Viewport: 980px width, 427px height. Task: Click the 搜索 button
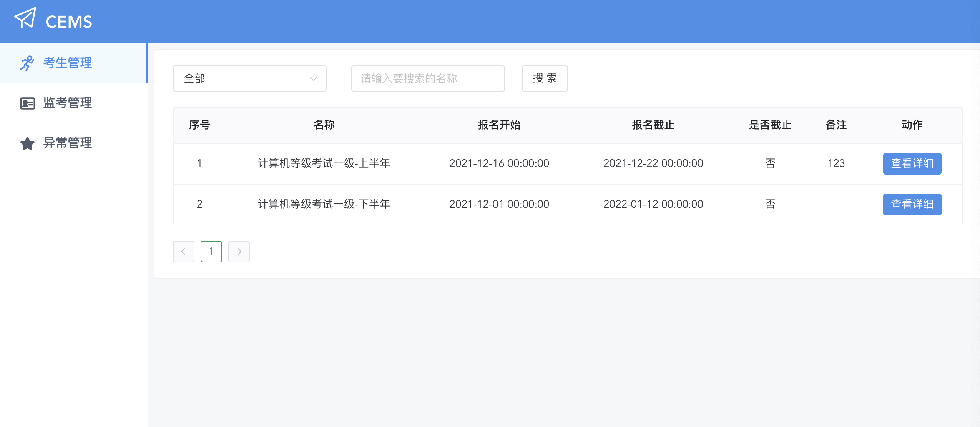[545, 78]
